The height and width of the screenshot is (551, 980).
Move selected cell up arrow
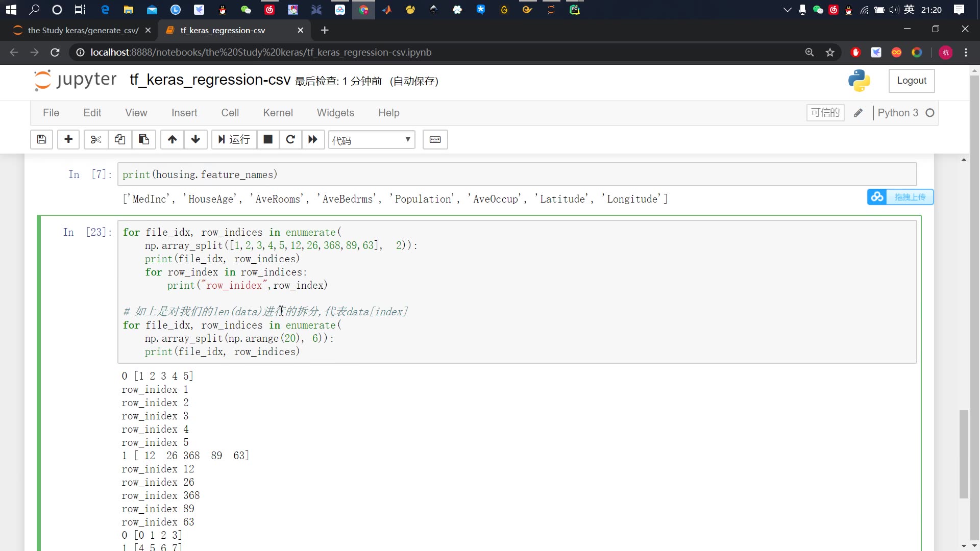coord(173,140)
